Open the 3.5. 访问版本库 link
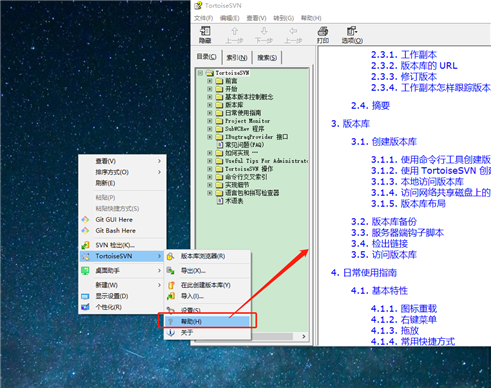491x388 pixels. (x=384, y=255)
